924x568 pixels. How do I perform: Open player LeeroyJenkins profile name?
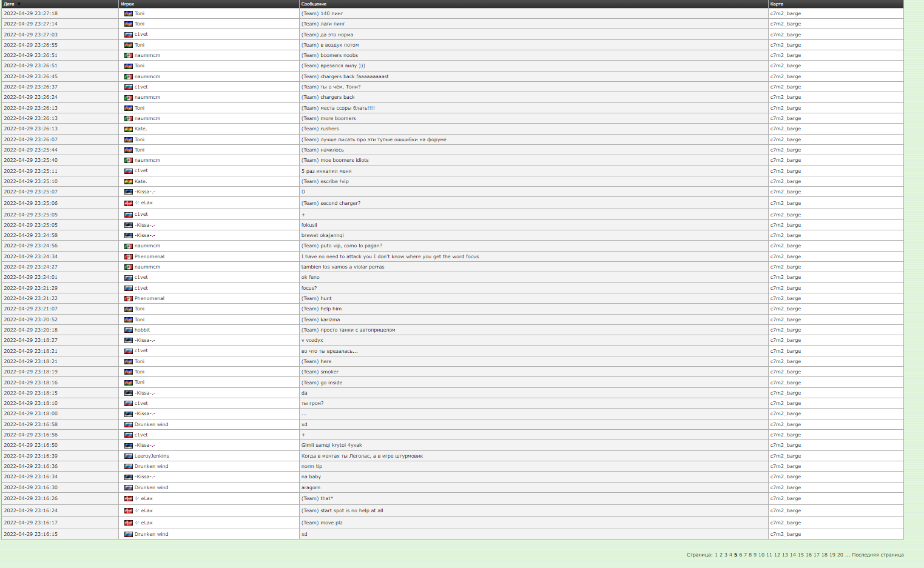pos(152,456)
